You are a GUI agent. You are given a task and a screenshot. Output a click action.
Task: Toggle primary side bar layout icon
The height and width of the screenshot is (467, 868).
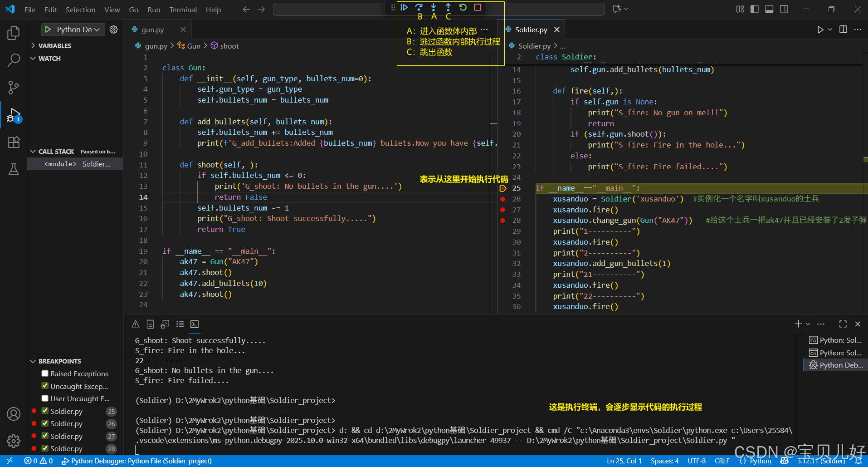[x=755, y=9]
